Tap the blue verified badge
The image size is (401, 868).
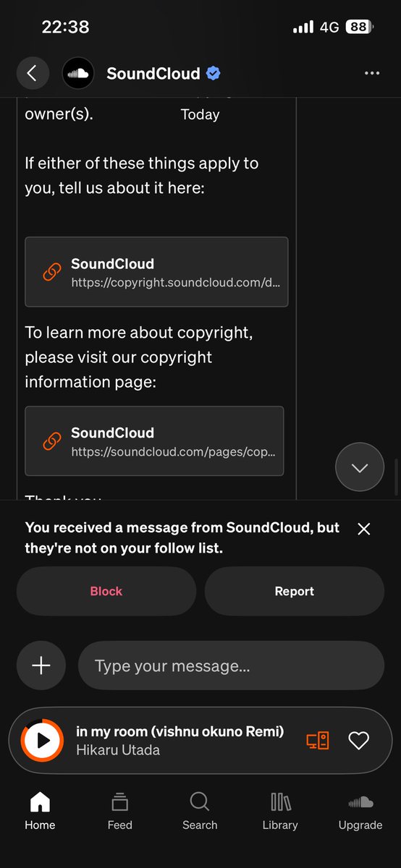[214, 73]
